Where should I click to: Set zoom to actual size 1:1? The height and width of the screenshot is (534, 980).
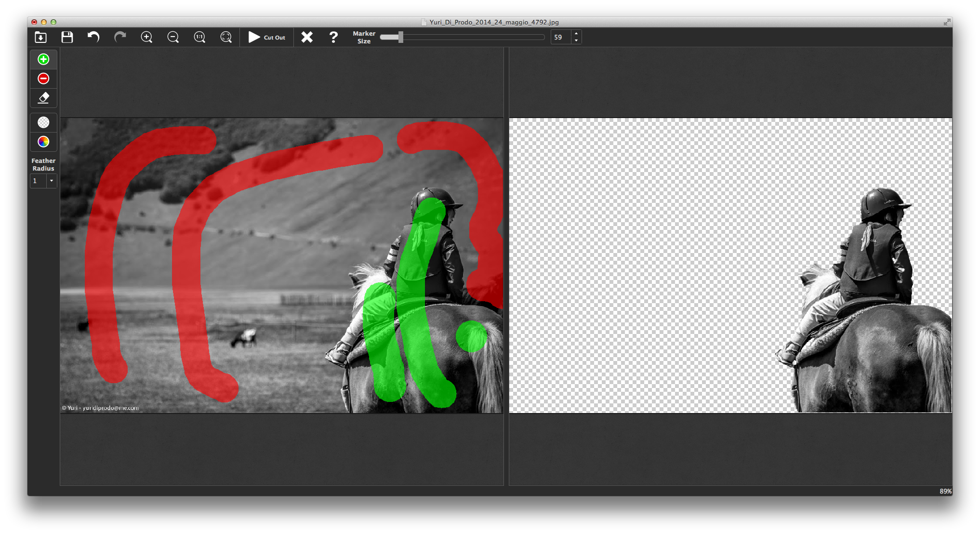point(199,37)
